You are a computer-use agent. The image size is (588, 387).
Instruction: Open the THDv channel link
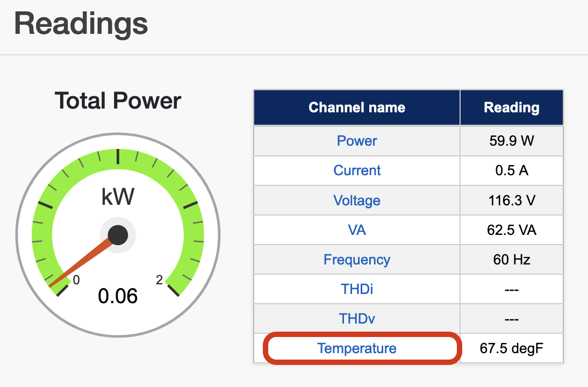click(x=357, y=319)
